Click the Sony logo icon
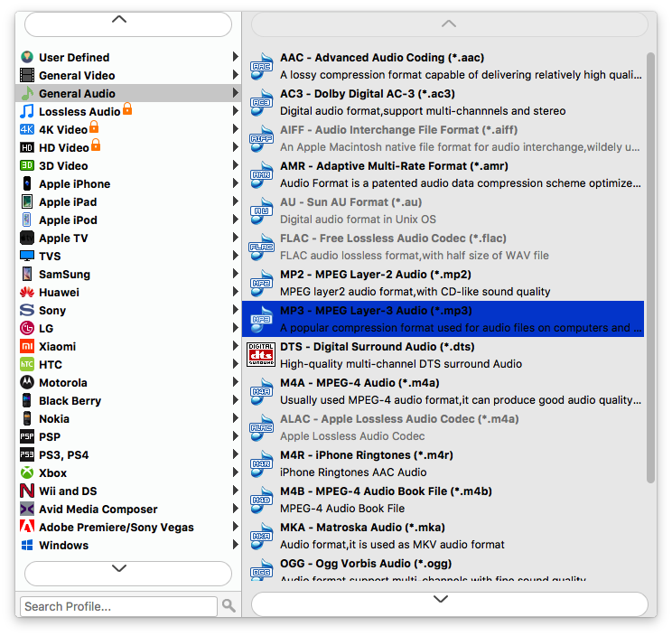The width and height of the screenshot is (672, 636). click(x=27, y=310)
